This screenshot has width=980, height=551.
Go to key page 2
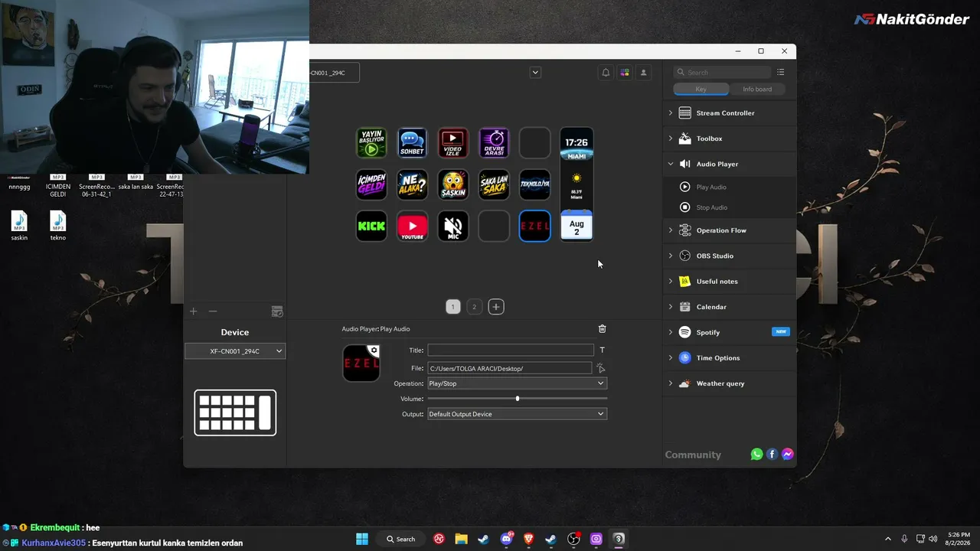pyautogui.click(x=474, y=307)
